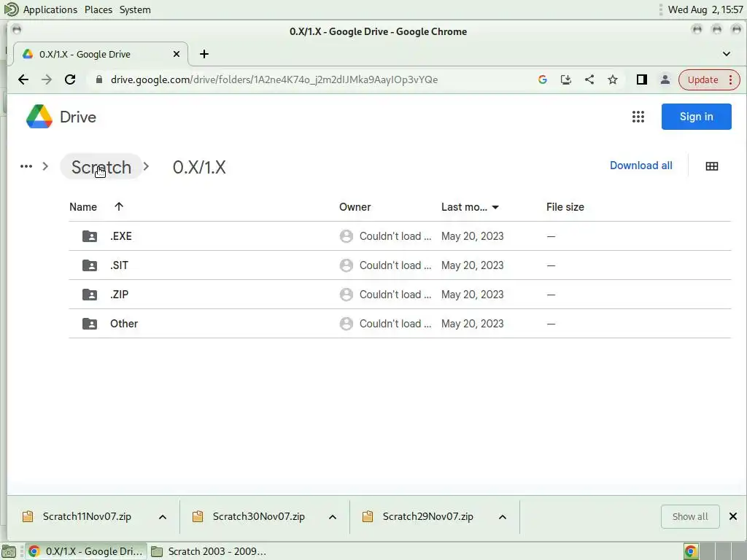747x560 pixels.
Task: Show all downloads
Action: (690, 516)
